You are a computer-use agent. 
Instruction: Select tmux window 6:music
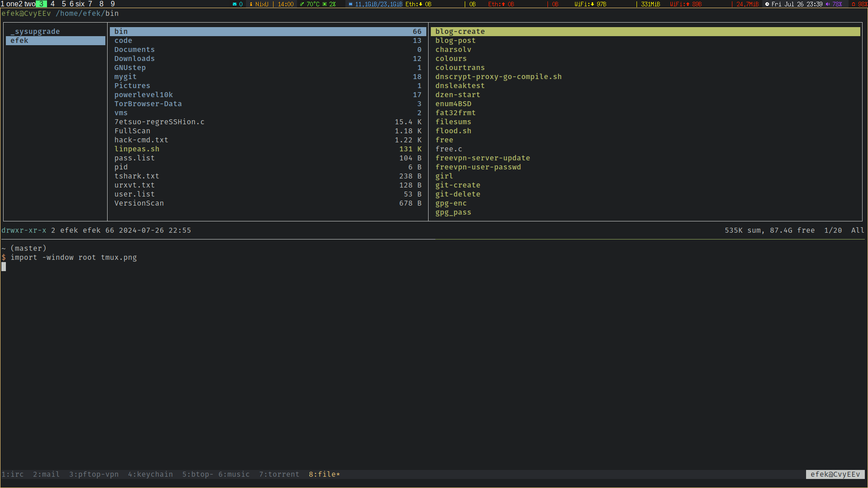[234, 474]
